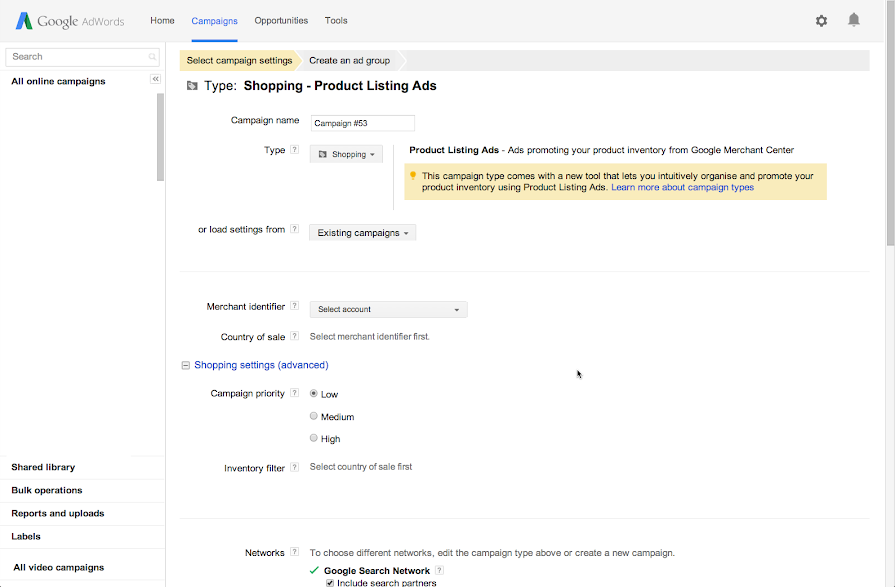895x587 pixels.
Task: Select High campaign priority
Action: (313, 438)
